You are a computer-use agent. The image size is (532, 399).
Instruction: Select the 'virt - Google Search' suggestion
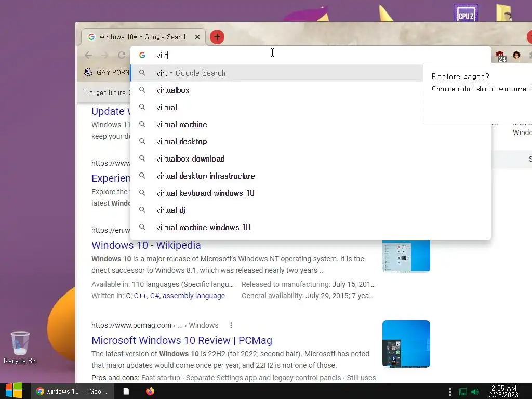coord(276,73)
